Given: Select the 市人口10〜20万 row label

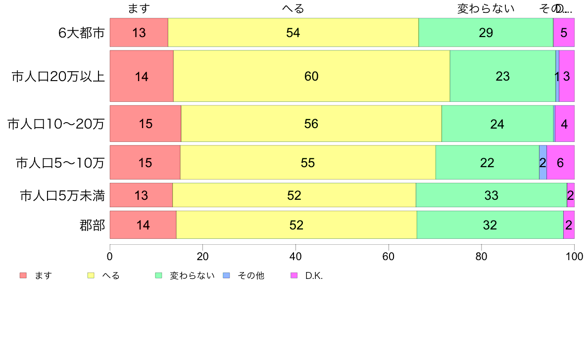Looking at the screenshot, I should coord(56,124).
